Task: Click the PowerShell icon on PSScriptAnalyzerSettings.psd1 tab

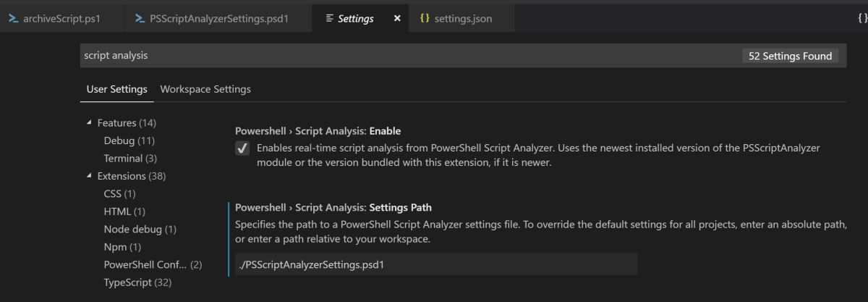Action: pos(140,19)
